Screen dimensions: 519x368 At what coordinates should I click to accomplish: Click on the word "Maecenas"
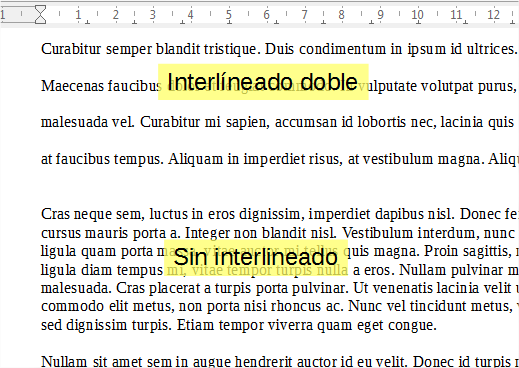click(x=72, y=86)
